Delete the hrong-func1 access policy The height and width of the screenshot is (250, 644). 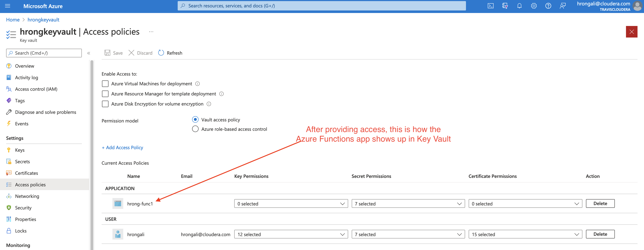pyautogui.click(x=600, y=203)
